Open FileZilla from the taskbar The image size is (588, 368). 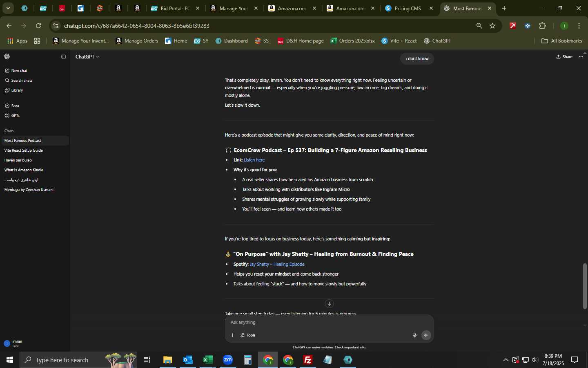[308, 360]
